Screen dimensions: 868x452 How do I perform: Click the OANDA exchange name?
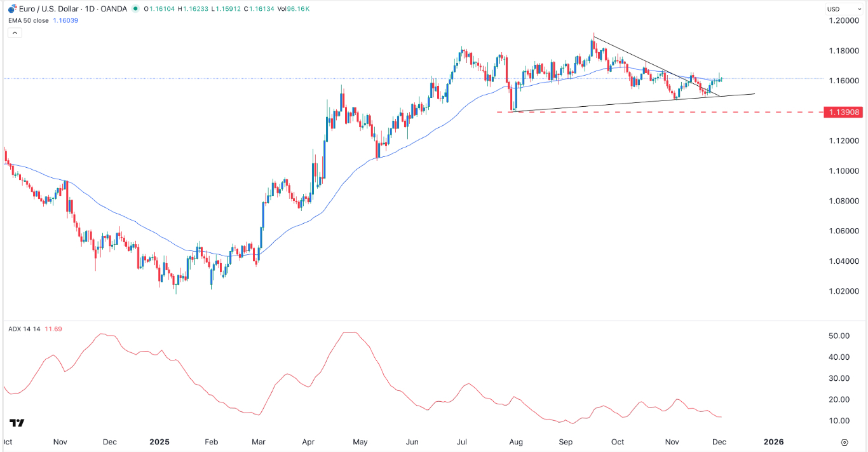tap(115, 8)
